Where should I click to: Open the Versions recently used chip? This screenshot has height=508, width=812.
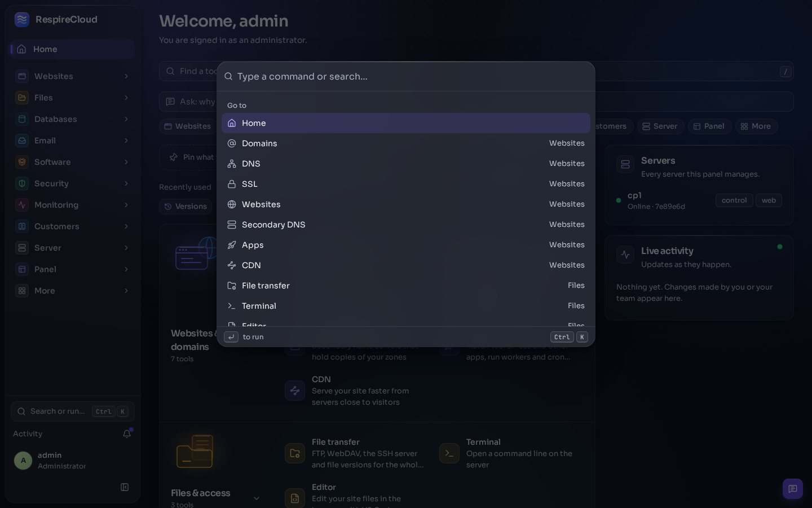(186, 207)
